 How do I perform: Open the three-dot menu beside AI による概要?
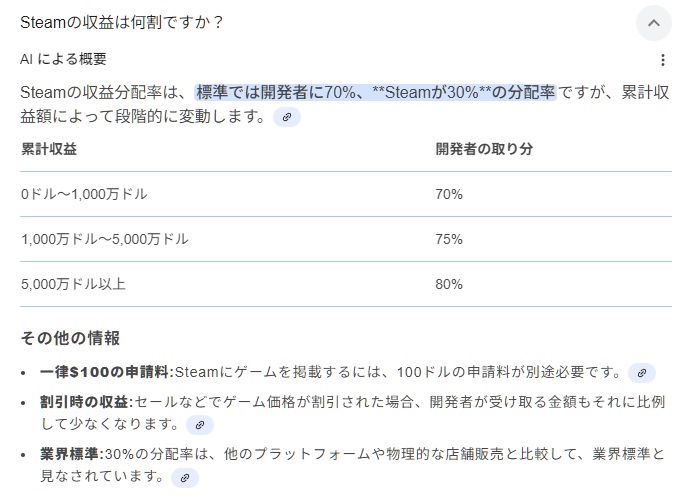click(x=663, y=60)
